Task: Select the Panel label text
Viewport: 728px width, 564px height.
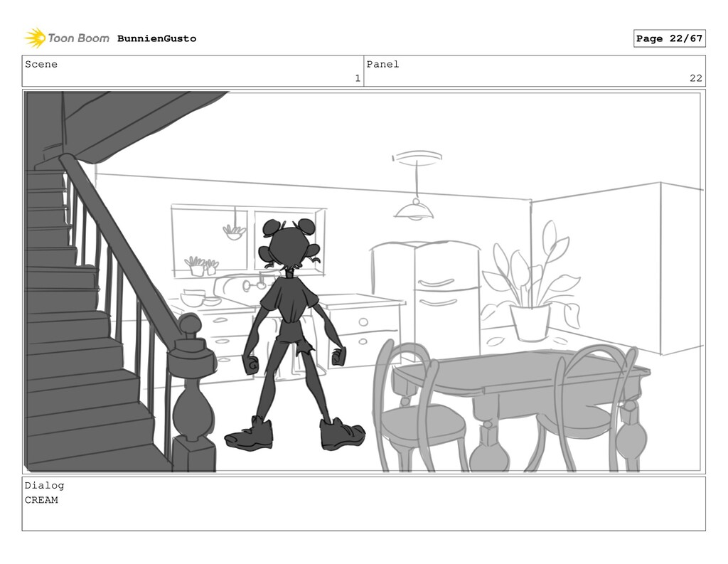Action: (382, 64)
